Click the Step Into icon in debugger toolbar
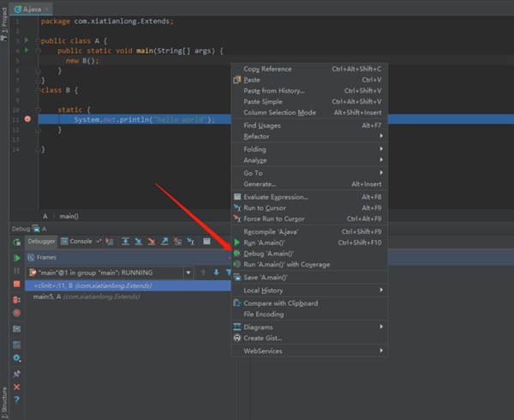Screen dimensions: 514x420 pyautogui.click(x=140, y=242)
